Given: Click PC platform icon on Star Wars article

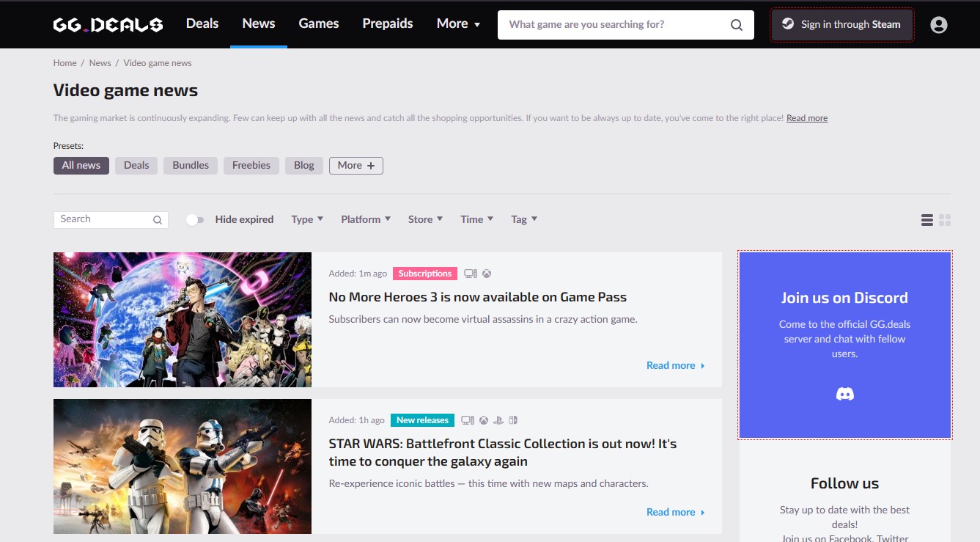Looking at the screenshot, I should point(468,420).
